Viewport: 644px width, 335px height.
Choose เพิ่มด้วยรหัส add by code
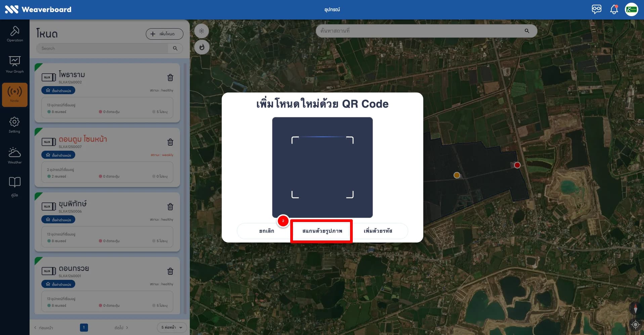coord(378,231)
